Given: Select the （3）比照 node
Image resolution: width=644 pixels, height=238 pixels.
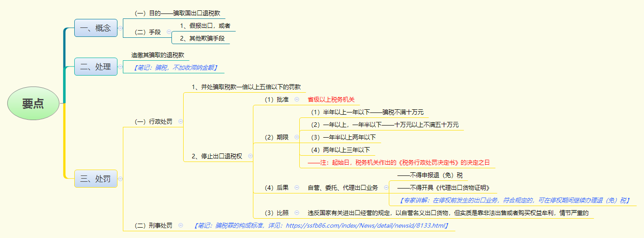Looking at the screenshot, I should click(276, 213).
